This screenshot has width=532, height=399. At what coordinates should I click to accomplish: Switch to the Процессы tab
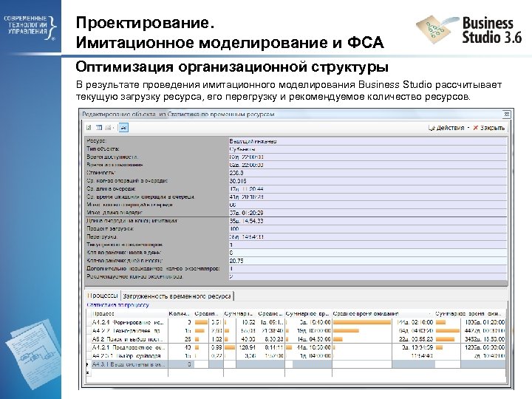[103, 296]
